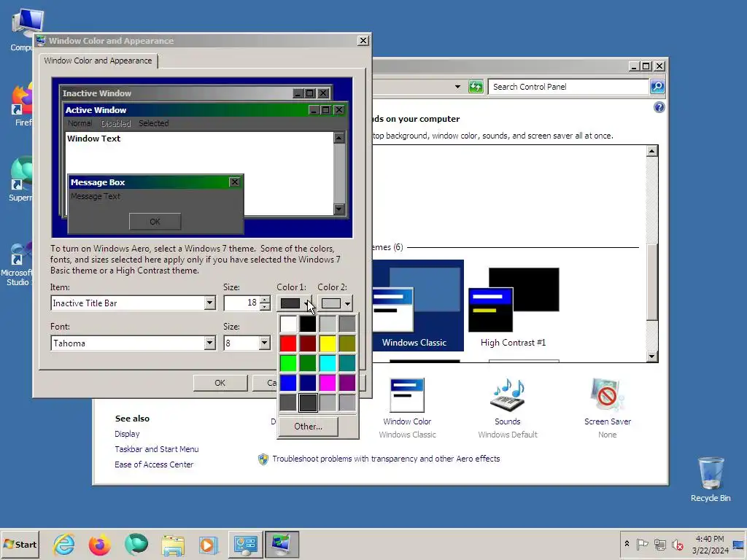The height and width of the screenshot is (560, 747).
Task: Click the Start button
Action: click(x=20, y=544)
